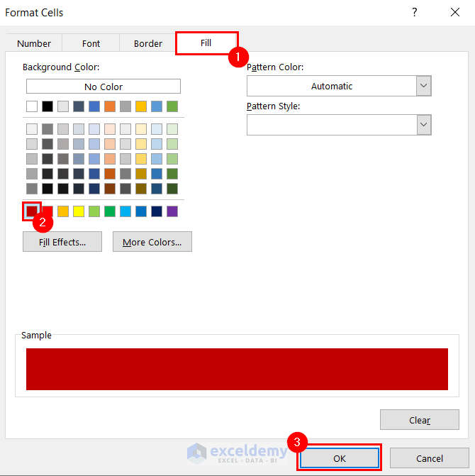Select the light blue standard color swatch
This screenshot has width=475, height=476.
[x=125, y=211]
